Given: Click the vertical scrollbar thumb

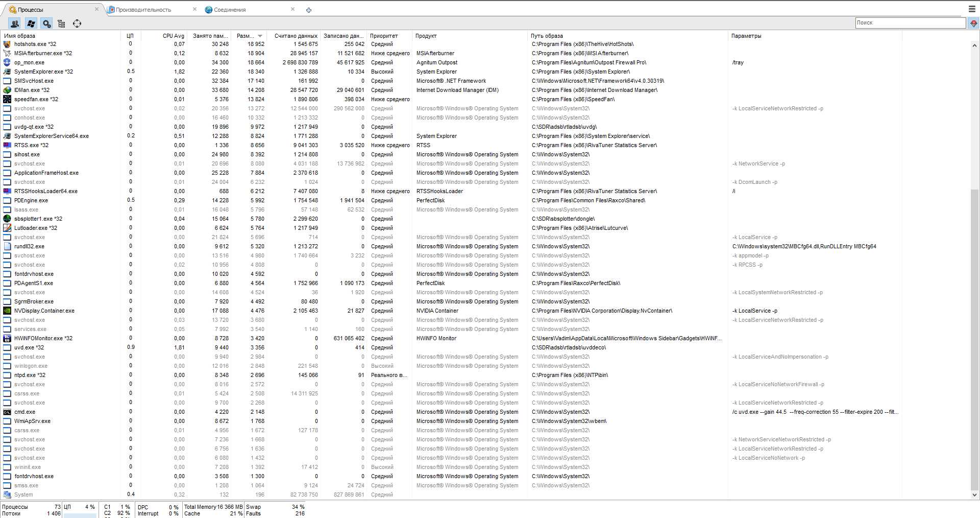Looking at the screenshot, I should click(974, 339).
